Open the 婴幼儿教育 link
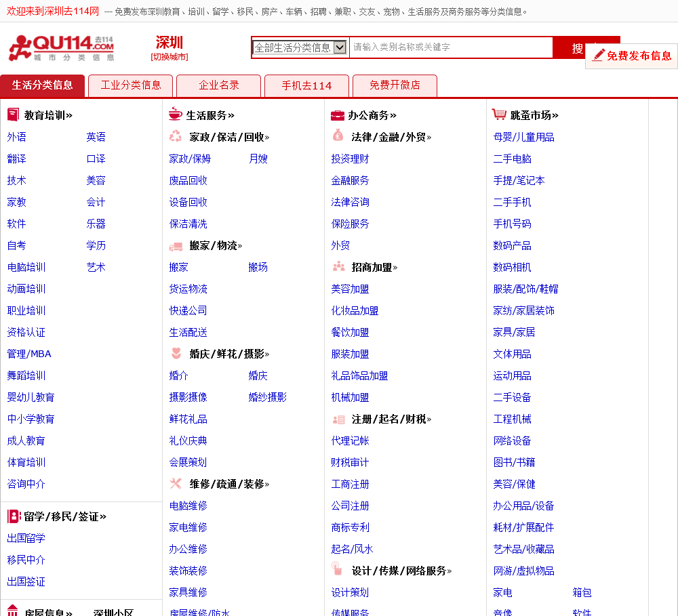678x616 pixels. click(31, 397)
